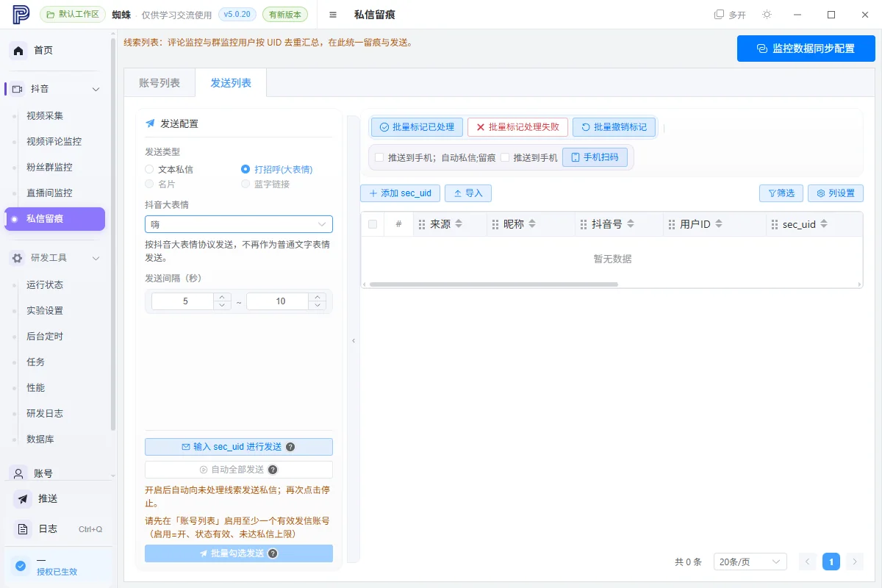Open the 默认工作区 workspace selector
This screenshot has width=882, height=588.
(x=71, y=15)
